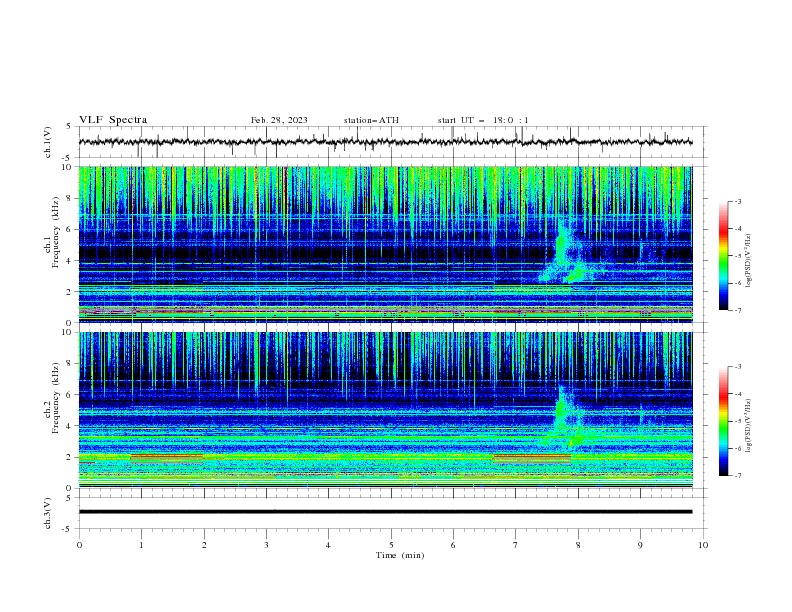Click the "-5" label on the ch.2 colorbar
This screenshot has width=792, height=612.
click(x=737, y=421)
